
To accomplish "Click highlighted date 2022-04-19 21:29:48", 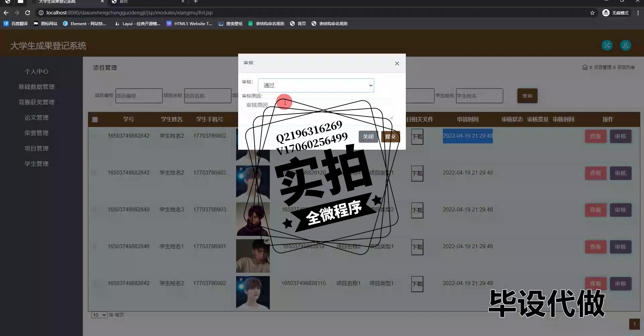I will [x=468, y=136].
